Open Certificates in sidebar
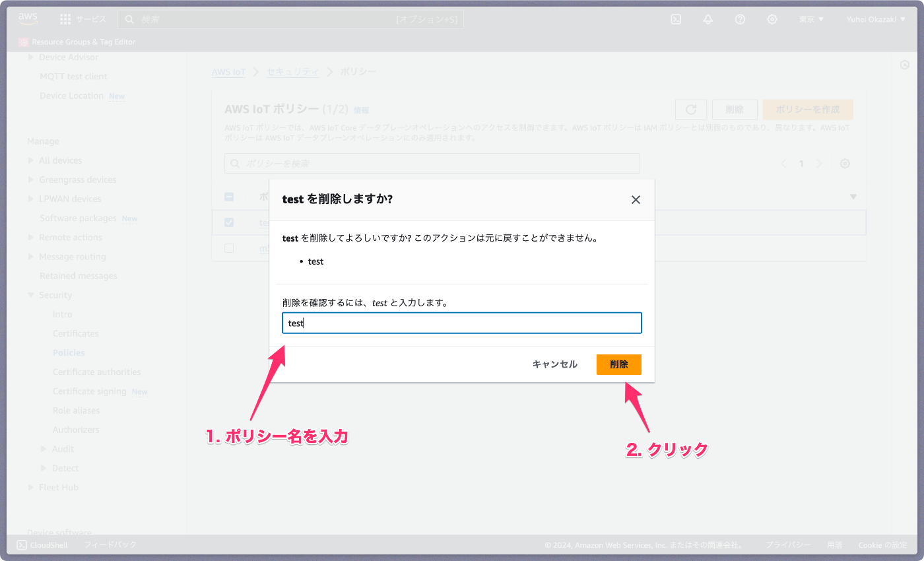The image size is (924, 561). pyautogui.click(x=76, y=333)
